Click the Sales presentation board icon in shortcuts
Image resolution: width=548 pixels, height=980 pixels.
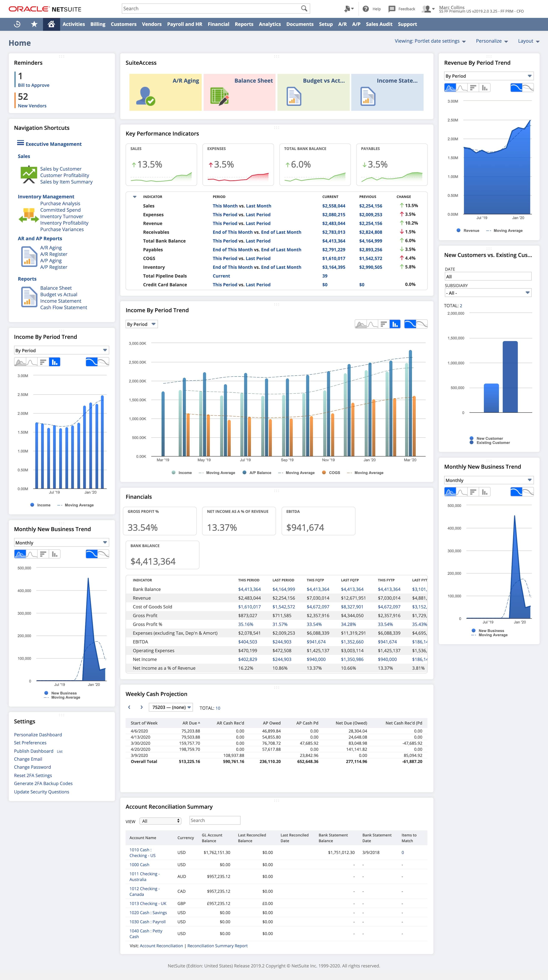point(28,175)
